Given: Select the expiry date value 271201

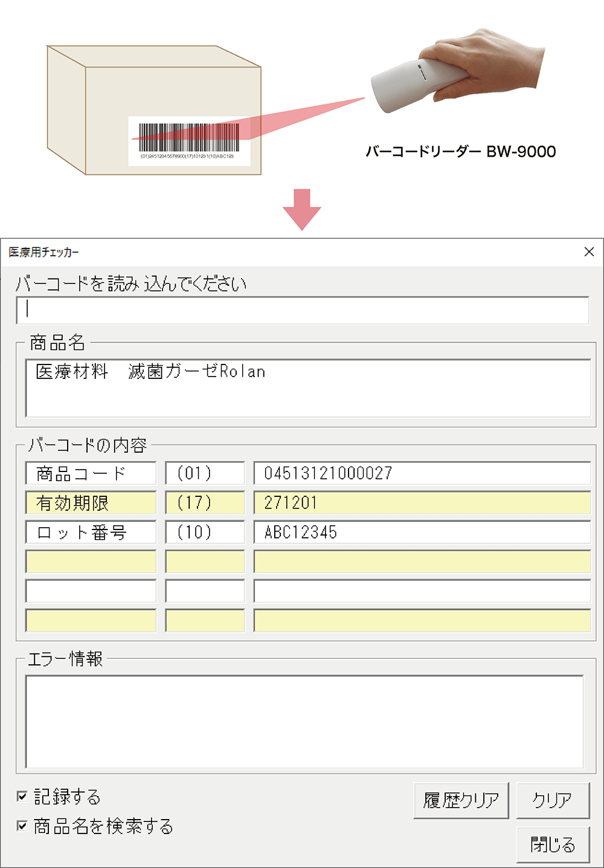Looking at the screenshot, I should [422, 502].
